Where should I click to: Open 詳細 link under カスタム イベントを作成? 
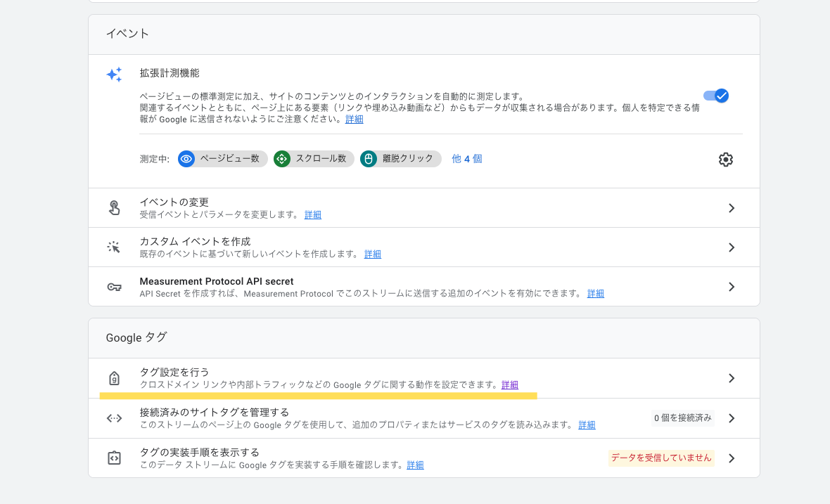pyautogui.click(x=373, y=254)
